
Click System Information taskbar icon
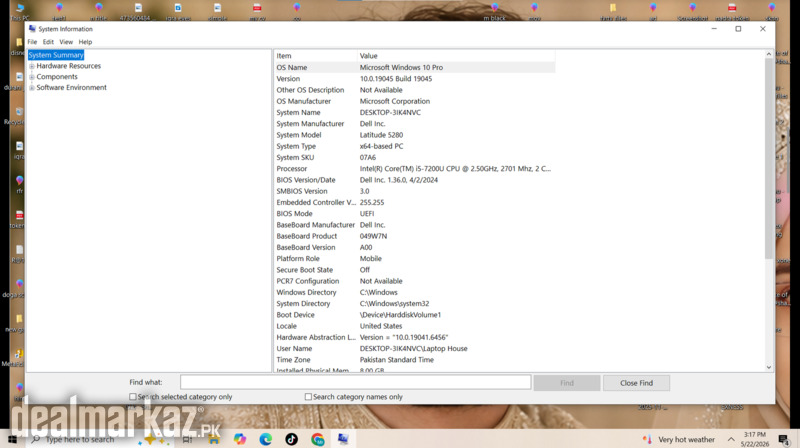(343, 439)
